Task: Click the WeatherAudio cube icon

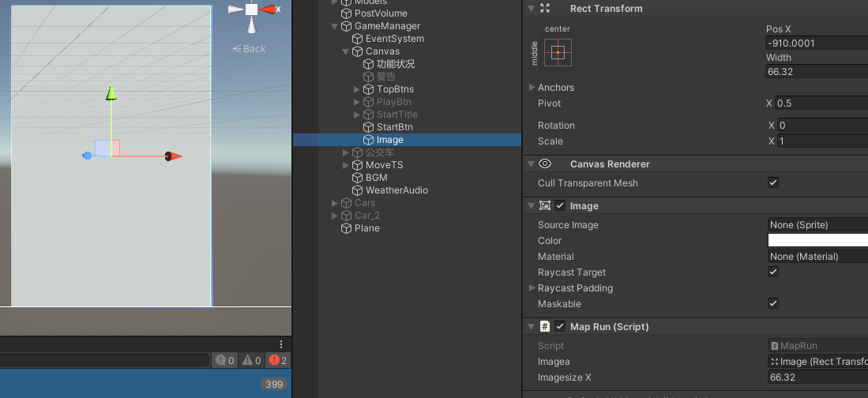Action: 358,190
